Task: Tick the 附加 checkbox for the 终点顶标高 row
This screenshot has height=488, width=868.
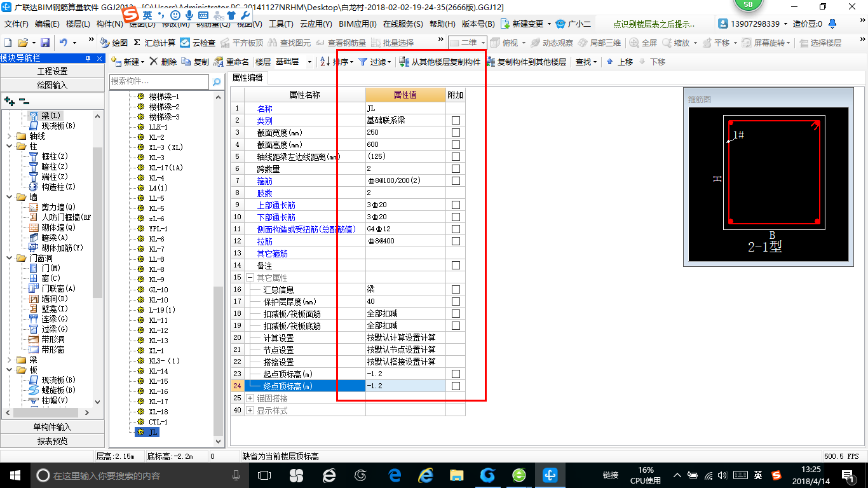Action: pos(456,386)
